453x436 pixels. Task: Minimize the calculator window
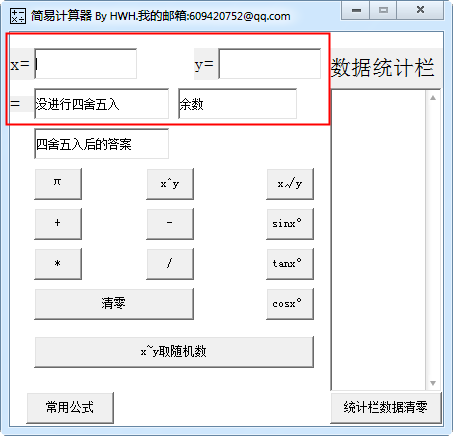[356, 10]
